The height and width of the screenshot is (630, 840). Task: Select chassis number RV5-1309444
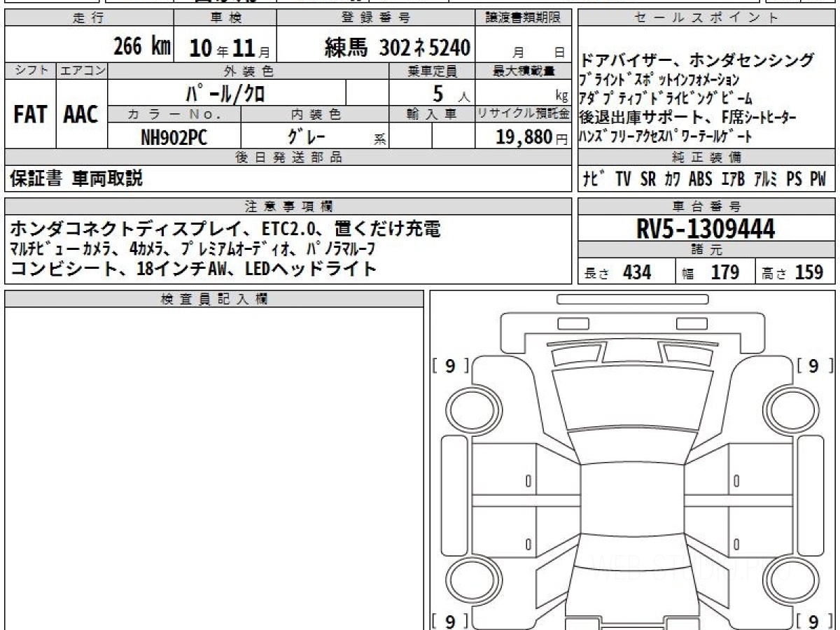click(707, 228)
